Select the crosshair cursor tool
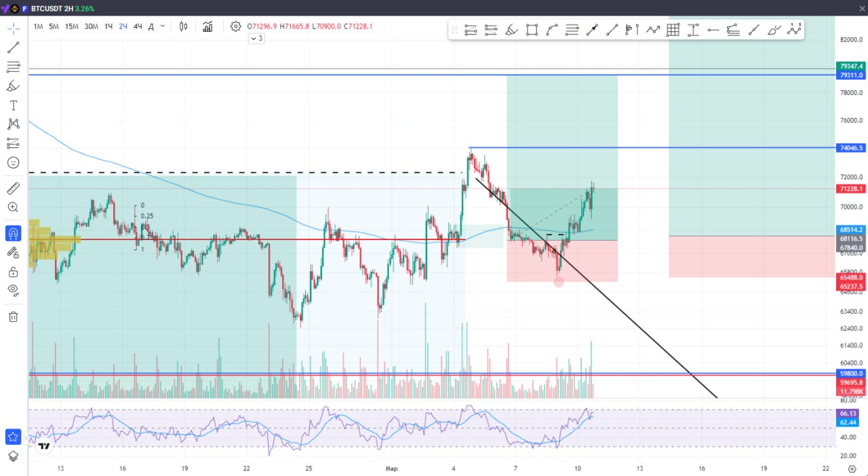Image resolution: width=868 pixels, height=476 pixels. [x=13, y=28]
